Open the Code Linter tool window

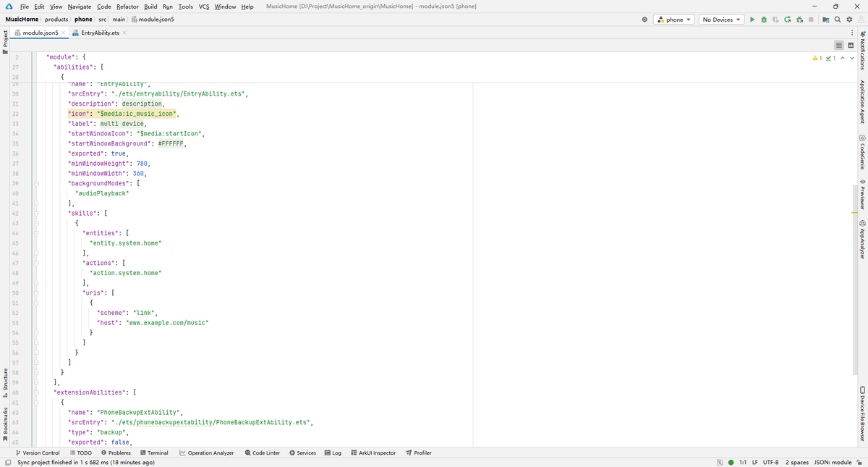click(x=263, y=453)
